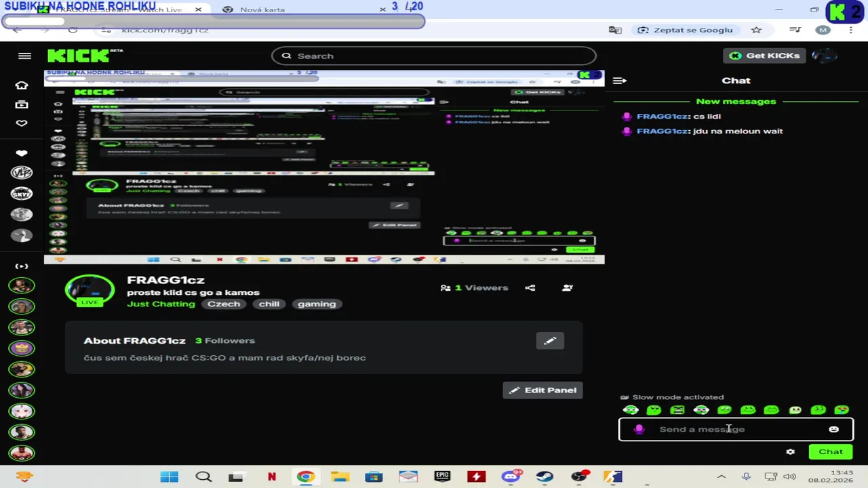
Task: Open the emoji picker in message box
Action: pyautogui.click(x=833, y=429)
